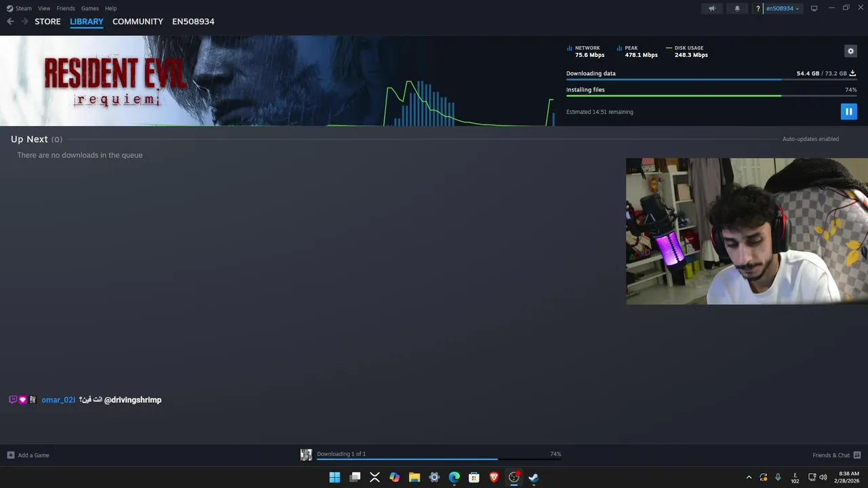Viewport: 868px width, 488px height.
Task: Open Task View in the taskbar
Action: coord(355,477)
